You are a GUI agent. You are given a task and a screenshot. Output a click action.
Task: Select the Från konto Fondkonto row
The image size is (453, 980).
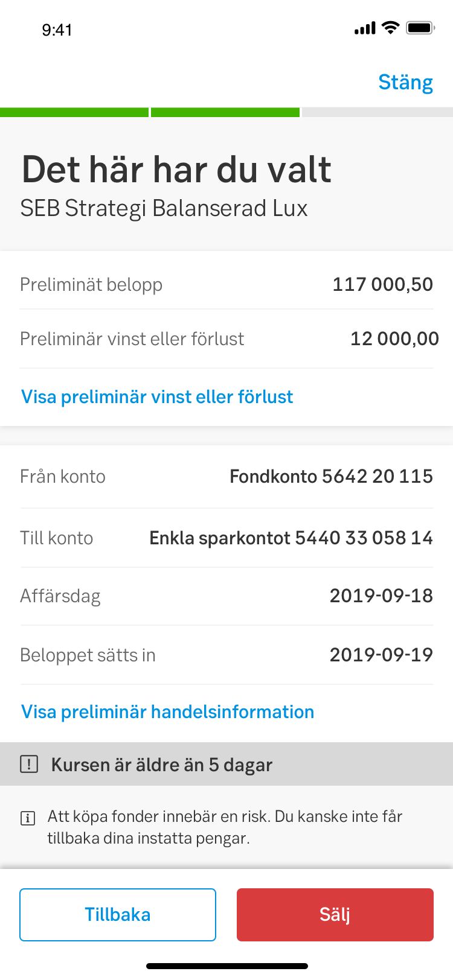[226, 477]
